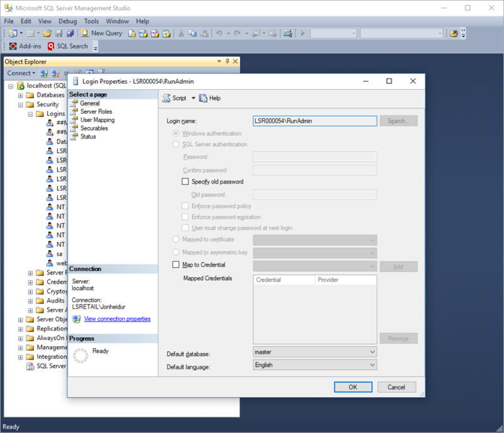Select the Windows authentication radio button
The image size is (504, 433).
tap(176, 133)
